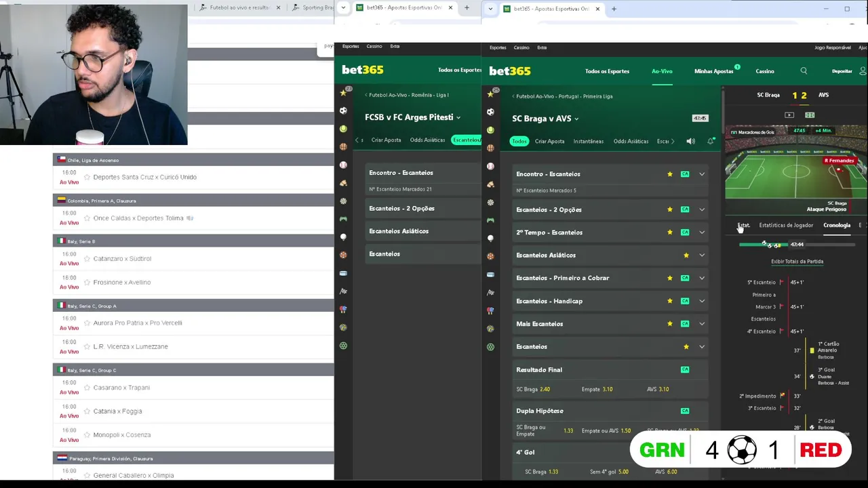Open favorites star in the FCSB window sidebar
The height and width of the screenshot is (488, 868).
point(343,93)
